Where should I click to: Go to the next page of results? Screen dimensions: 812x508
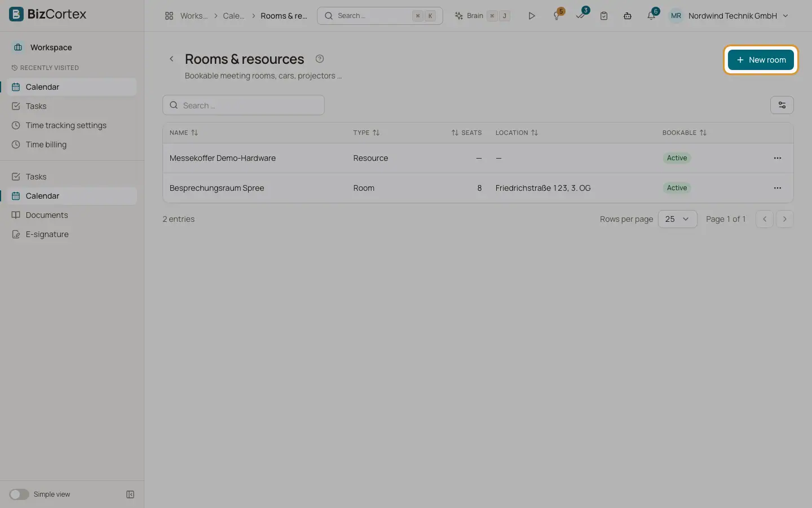(x=785, y=219)
